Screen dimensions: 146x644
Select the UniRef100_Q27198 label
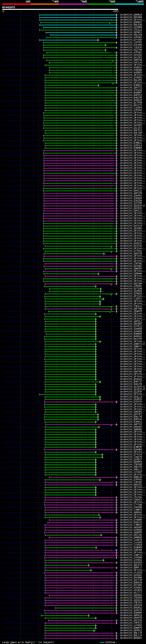131,289
